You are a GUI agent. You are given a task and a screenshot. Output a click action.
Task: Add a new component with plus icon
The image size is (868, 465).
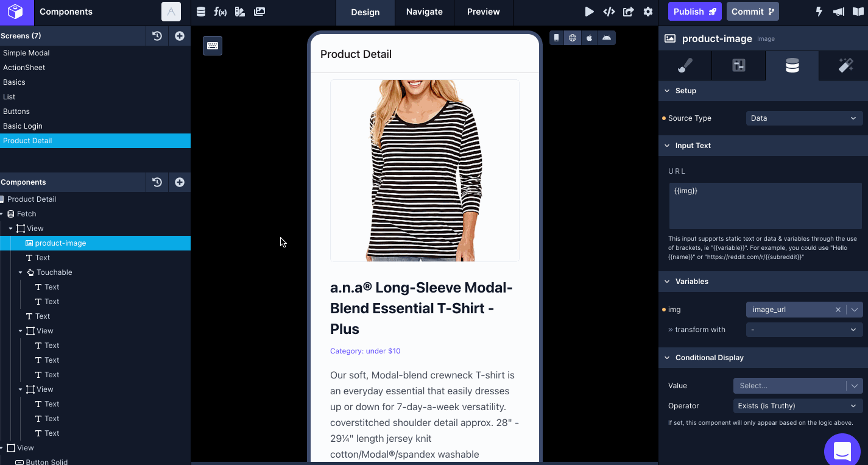click(x=180, y=182)
